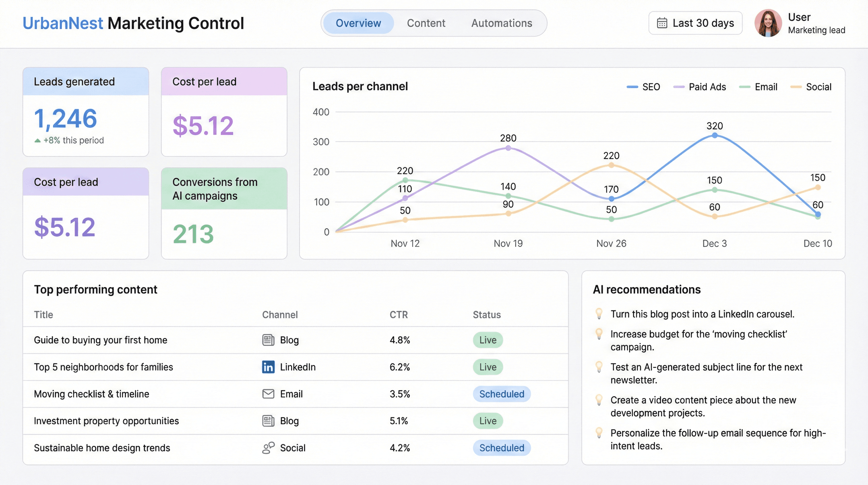Select the LinkedIn icon in the content table
The width and height of the screenshot is (868, 485).
click(268, 367)
